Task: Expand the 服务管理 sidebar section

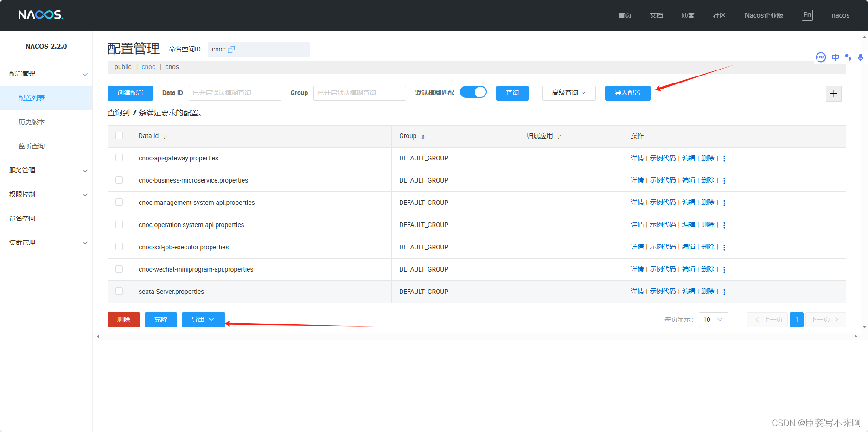Action: tap(46, 170)
